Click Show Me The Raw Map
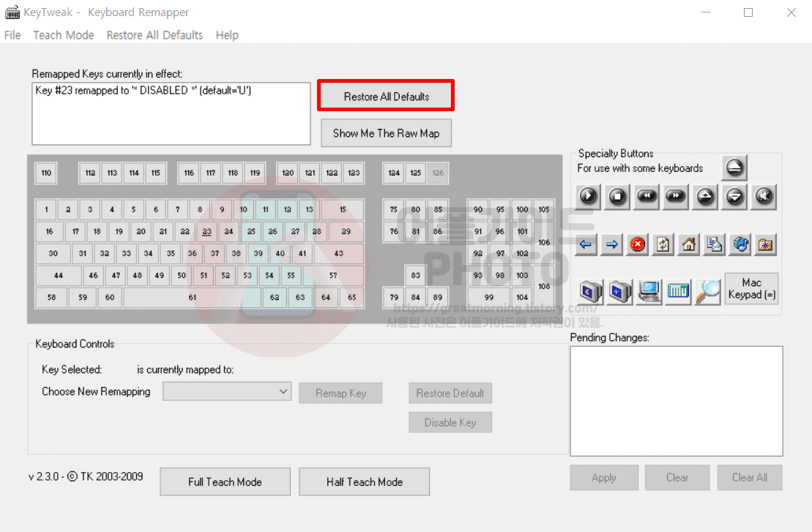The height and width of the screenshot is (532, 812). coord(387,133)
